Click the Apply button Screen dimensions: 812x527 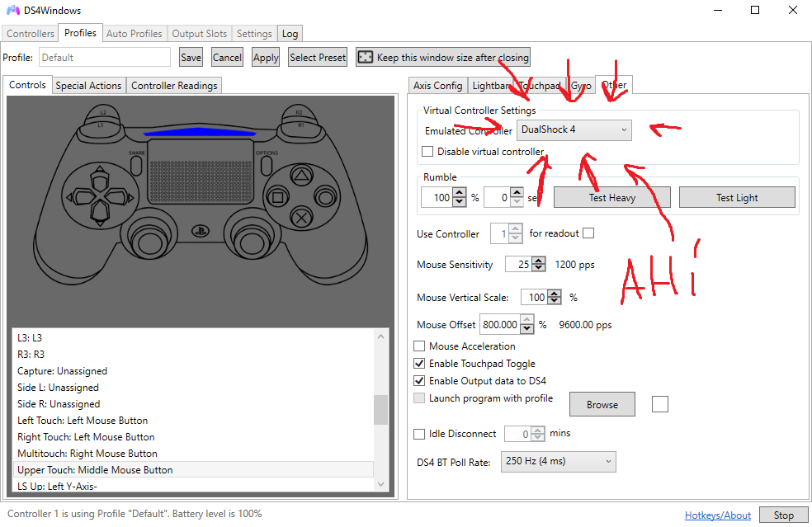266,58
